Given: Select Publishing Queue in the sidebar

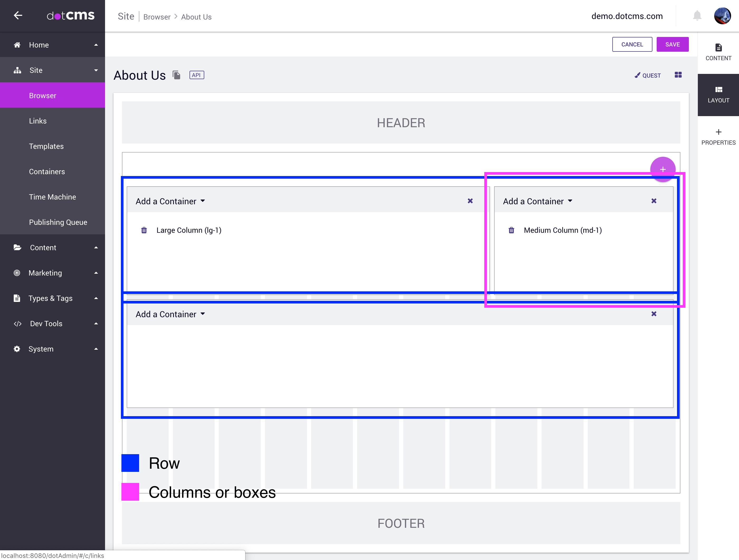Looking at the screenshot, I should (x=58, y=222).
